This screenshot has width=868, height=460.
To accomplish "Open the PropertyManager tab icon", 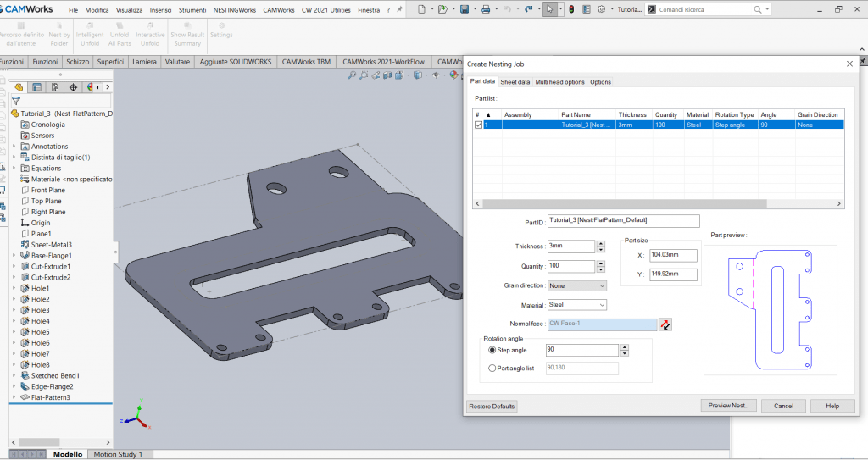I will (x=36, y=87).
